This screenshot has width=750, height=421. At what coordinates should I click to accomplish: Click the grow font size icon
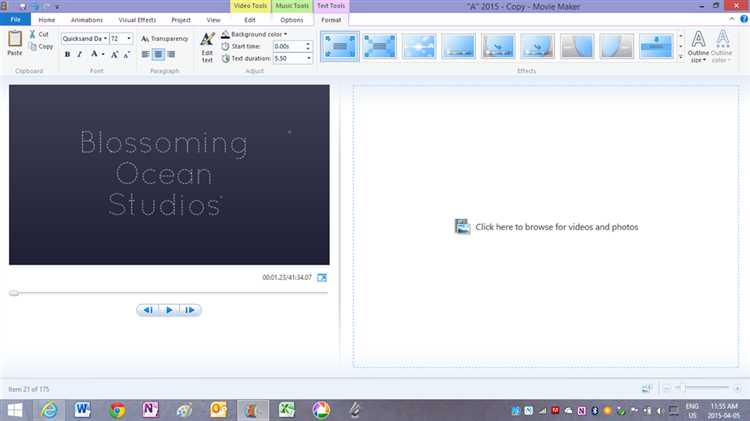[116, 54]
